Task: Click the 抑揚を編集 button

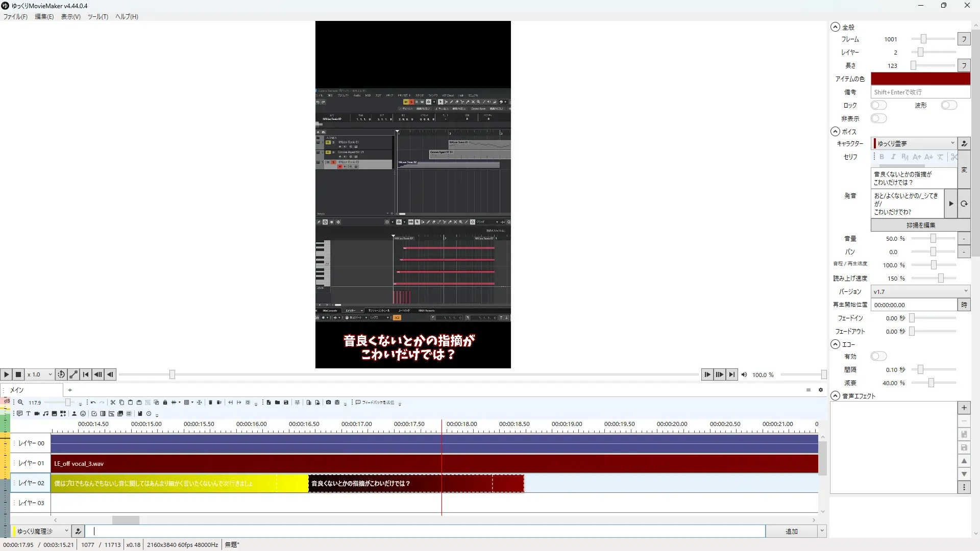Action: [920, 225]
